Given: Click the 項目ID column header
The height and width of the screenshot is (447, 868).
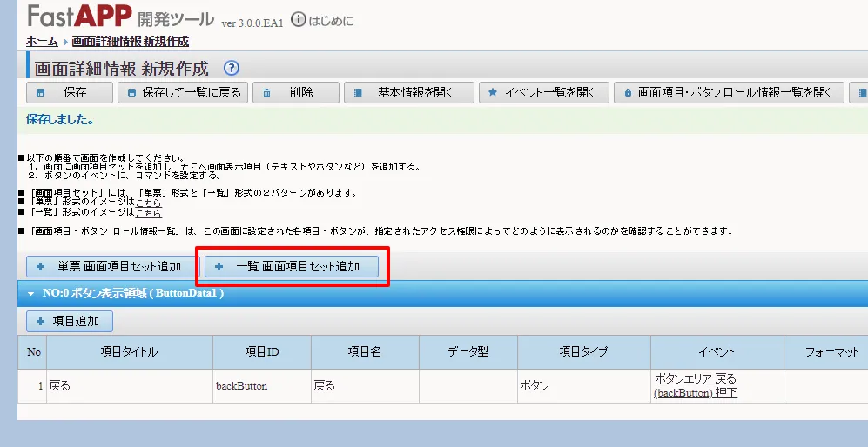Looking at the screenshot, I should click(262, 352).
